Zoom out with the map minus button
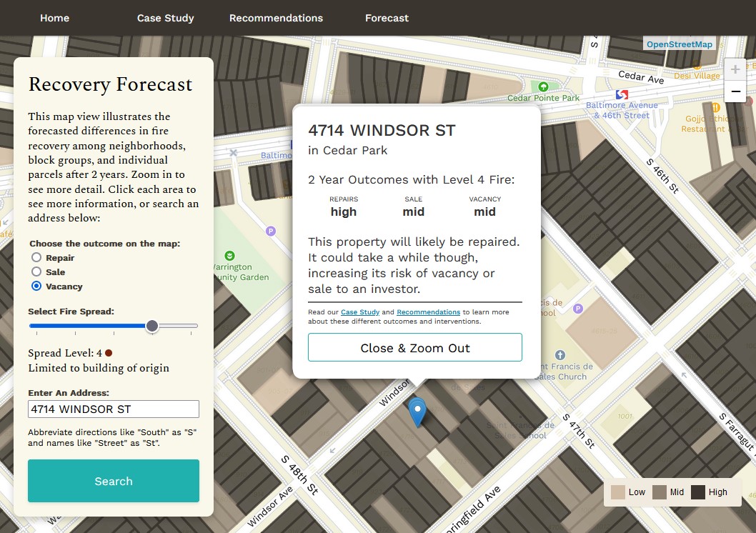Viewport: 756px width, 533px height. pos(735,91)
